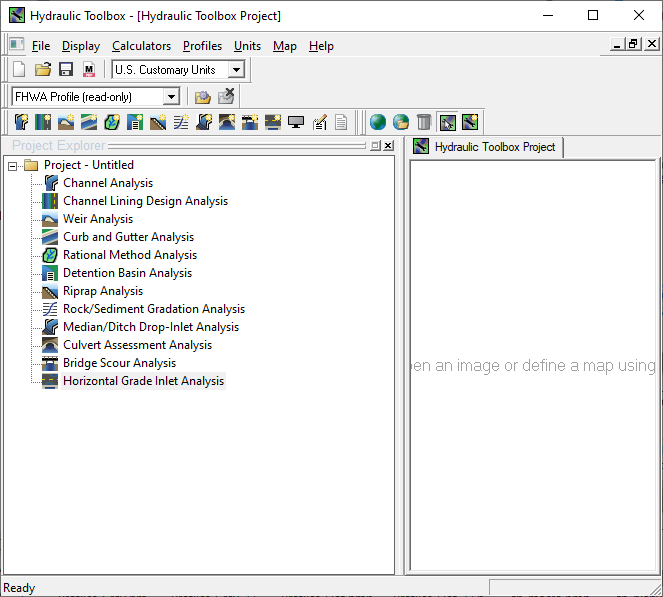
Task: Click the trash can delete icon
Action: [424, 122]
